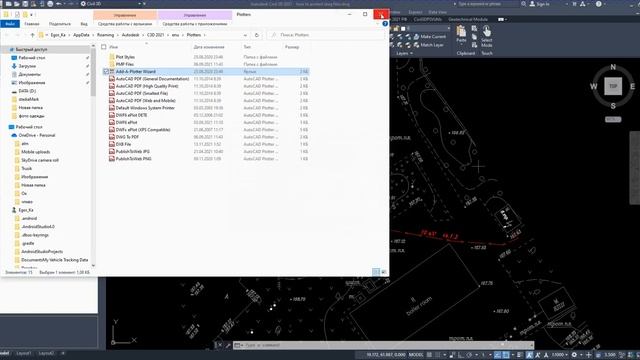This screenshot has width=640, height=360.
Task: Click the Имя column header
Action: coord(113,47)
